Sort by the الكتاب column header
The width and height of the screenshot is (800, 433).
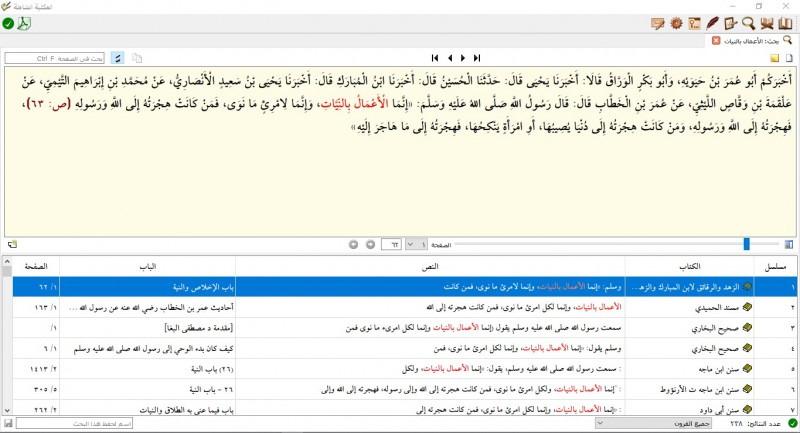(x=690, y=267)
